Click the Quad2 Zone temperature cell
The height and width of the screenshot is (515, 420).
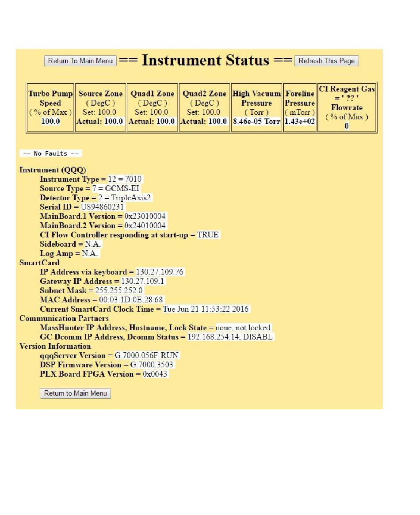pyautogui.click(x=204, y=107)
